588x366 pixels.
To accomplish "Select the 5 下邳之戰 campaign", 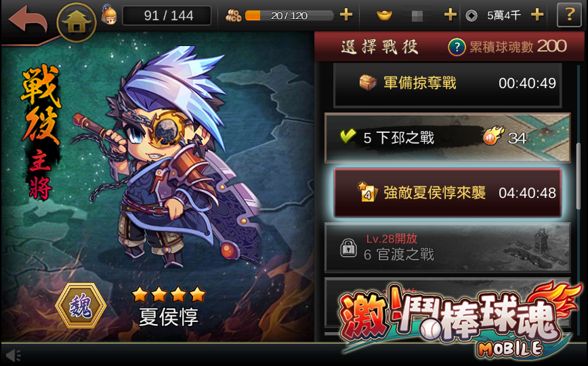I will 447,138.
